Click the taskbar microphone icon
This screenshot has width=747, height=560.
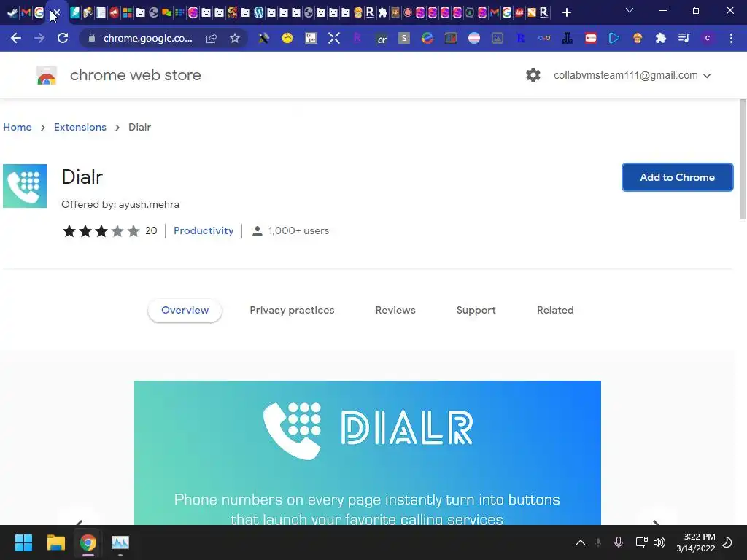click(619, 542)
